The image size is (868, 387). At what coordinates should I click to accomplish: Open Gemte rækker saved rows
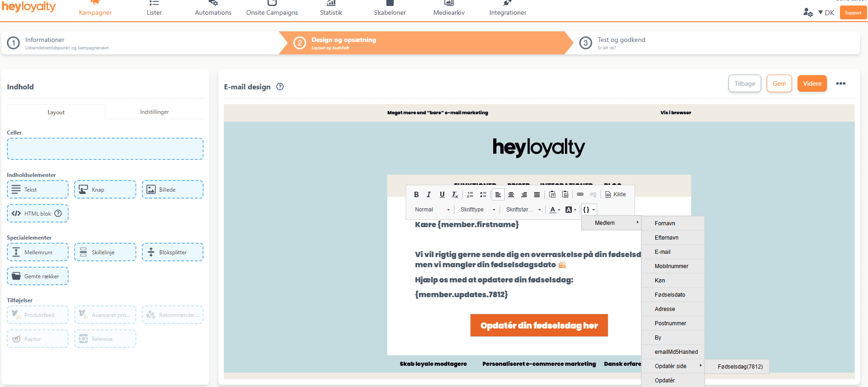point(38,276)
